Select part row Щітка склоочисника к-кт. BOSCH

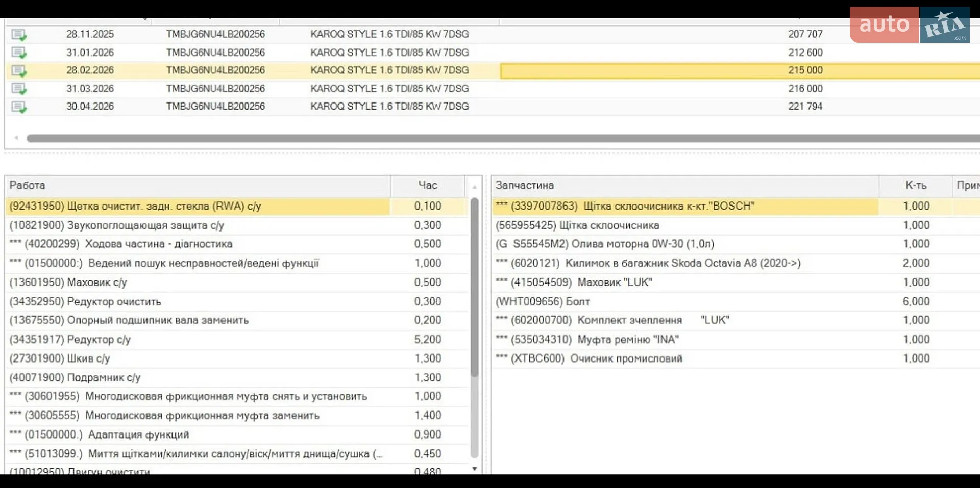736,207
